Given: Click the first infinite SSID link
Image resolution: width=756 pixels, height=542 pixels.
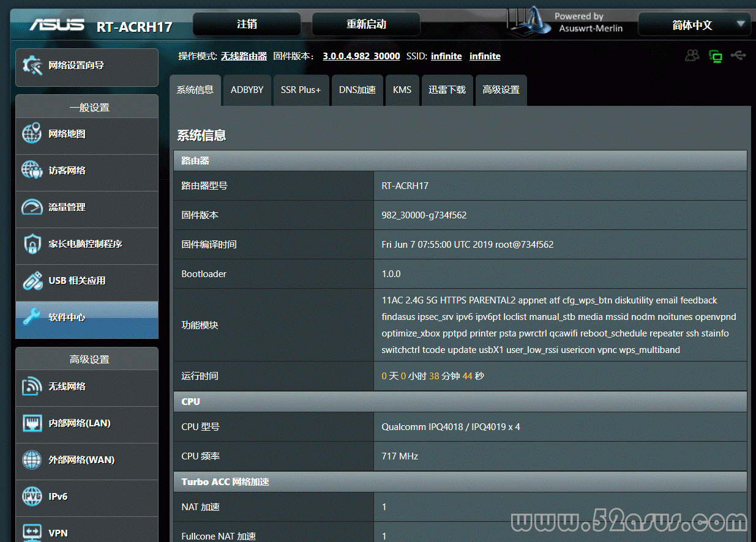Looking at the screenshot, I should point(446,56).
